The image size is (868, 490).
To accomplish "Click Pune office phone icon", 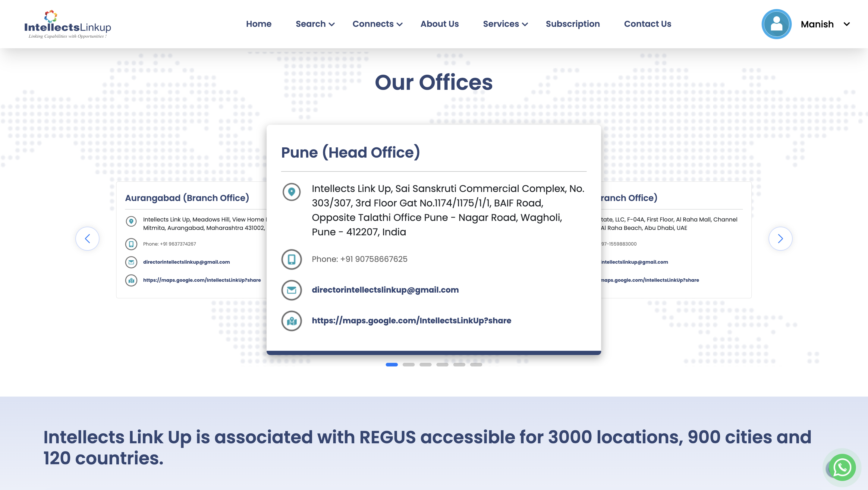I will (291, 259).
